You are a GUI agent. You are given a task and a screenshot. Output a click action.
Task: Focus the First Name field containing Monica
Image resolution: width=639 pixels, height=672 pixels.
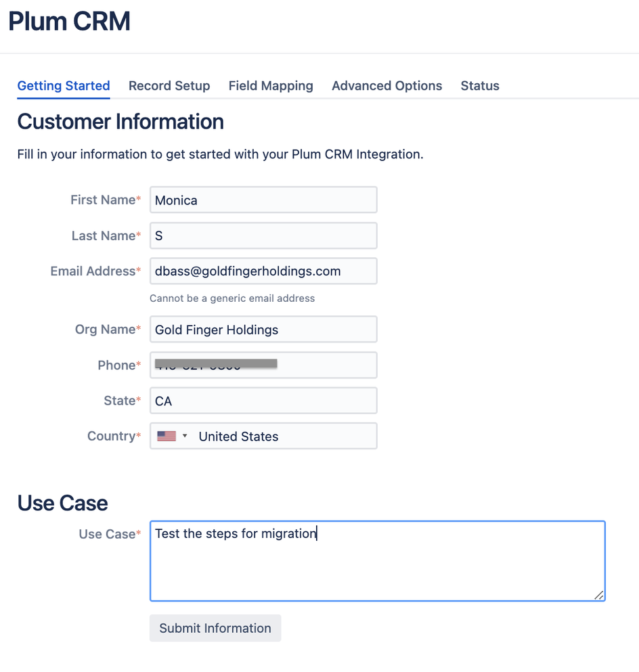point(263,200)
